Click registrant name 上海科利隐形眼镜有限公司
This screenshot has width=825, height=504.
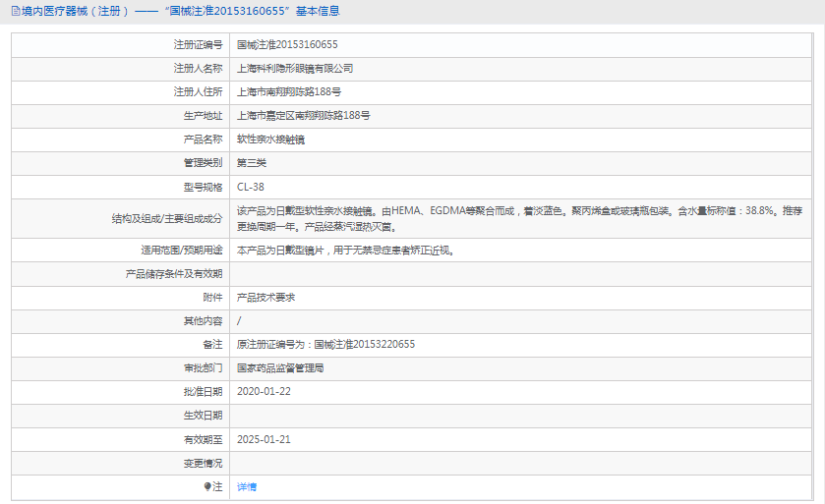click(x=295, y=69)
